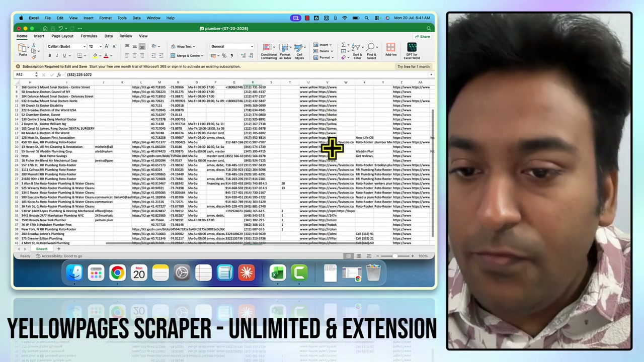Click the fx Insert Function icon
Viewport: 644px width, 362px height.
tap(58, 74)
